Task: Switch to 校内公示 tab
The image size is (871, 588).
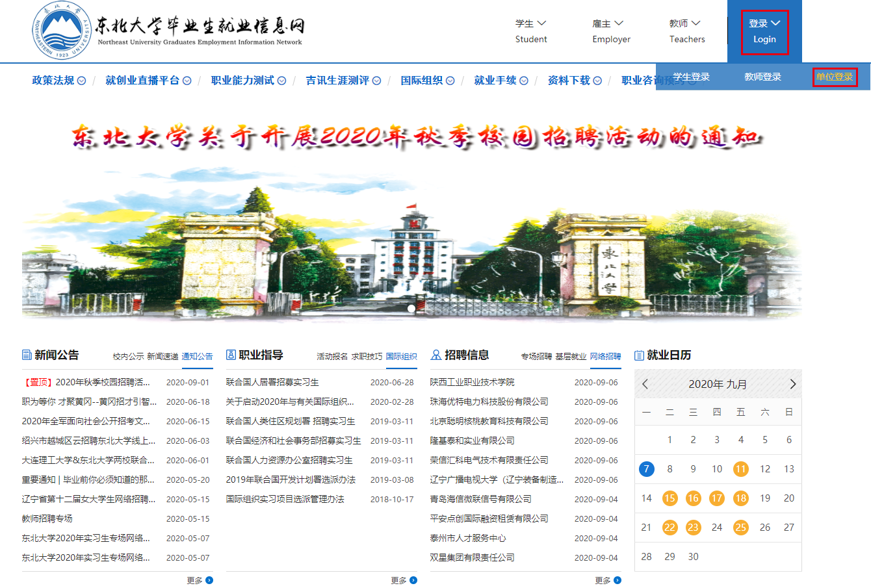Action: [x=128, y=356]
